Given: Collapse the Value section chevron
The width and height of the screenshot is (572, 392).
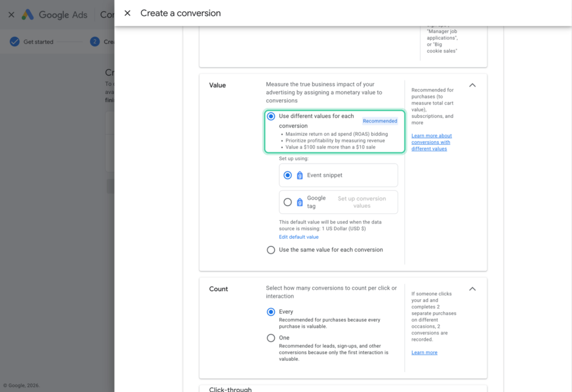Looking at the screenshot, I should [x=473, y=85].
